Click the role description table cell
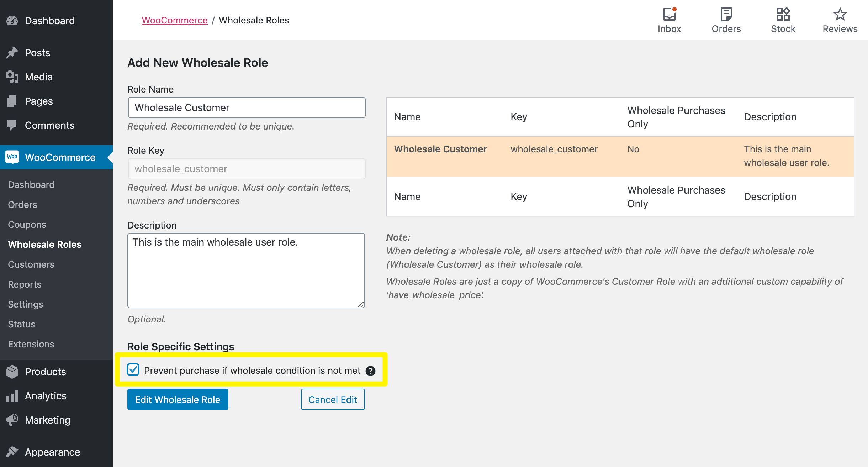The height and width of the screenshot is (467, 868). click(x=787, y=156)
